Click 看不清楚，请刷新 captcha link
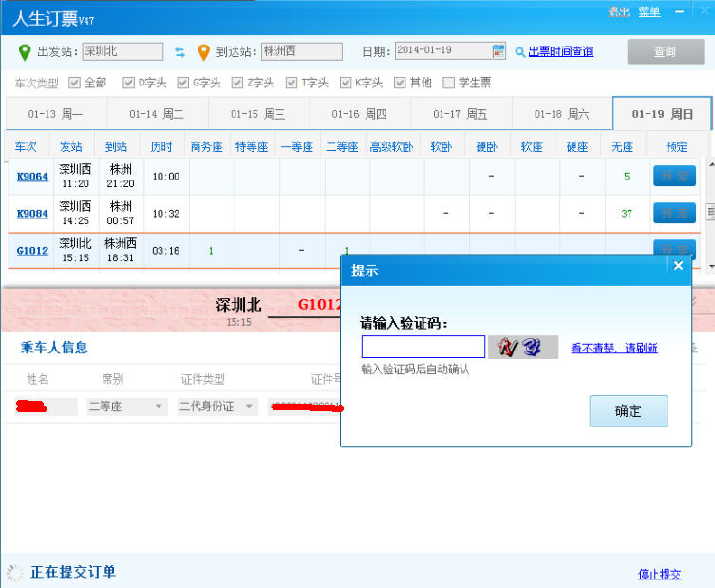Image resolution: width=715 pixels, height=588 pixels. (613, 348)
